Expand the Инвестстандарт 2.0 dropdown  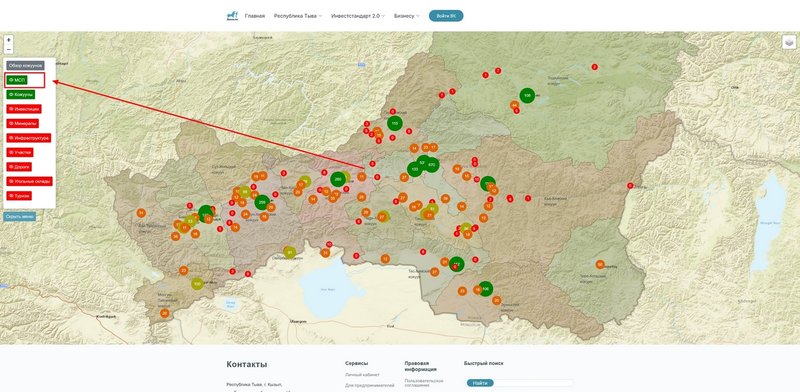click(x=358, y=16)
